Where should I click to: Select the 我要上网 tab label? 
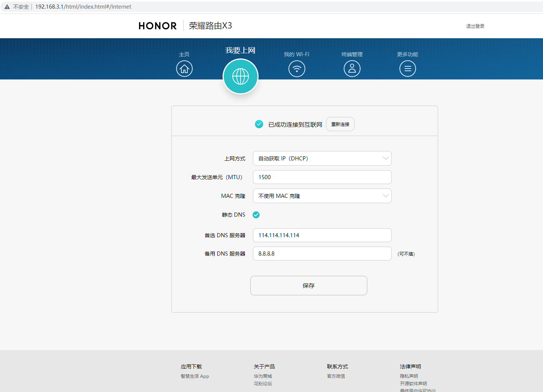240,50
